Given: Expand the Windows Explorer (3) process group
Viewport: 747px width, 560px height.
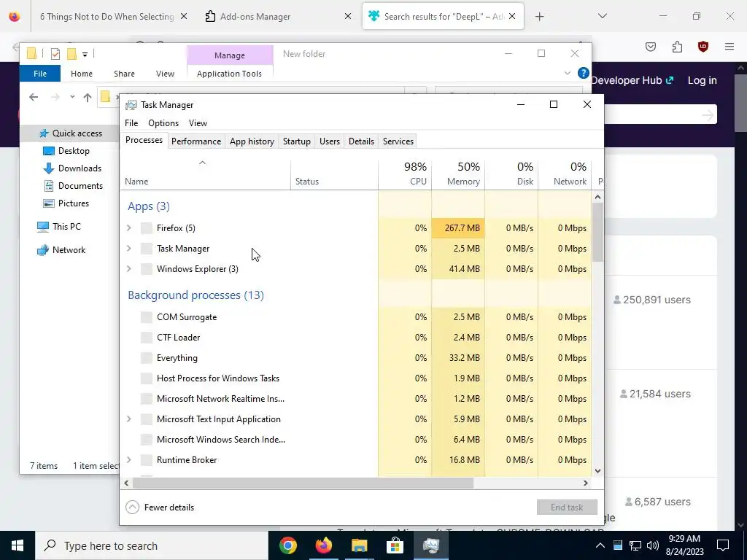Looking at the screenshot, I should pyautogui.click(x=128, y=269).
